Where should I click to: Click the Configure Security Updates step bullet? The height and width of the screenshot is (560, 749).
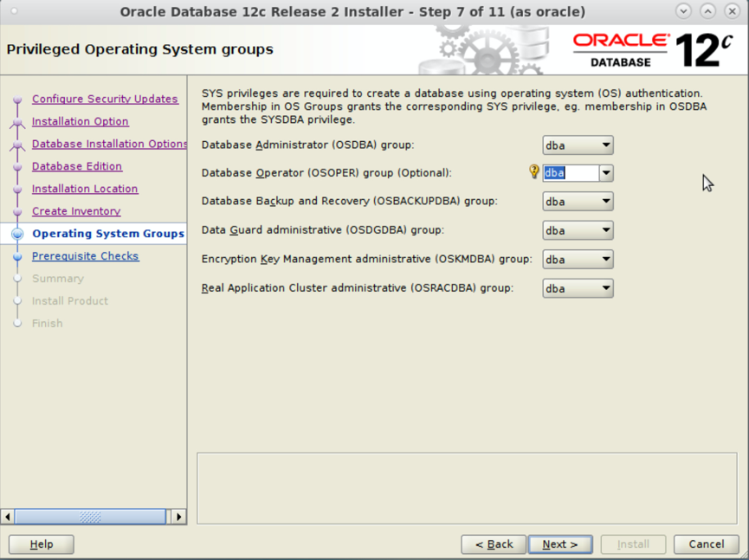point(17,100)
